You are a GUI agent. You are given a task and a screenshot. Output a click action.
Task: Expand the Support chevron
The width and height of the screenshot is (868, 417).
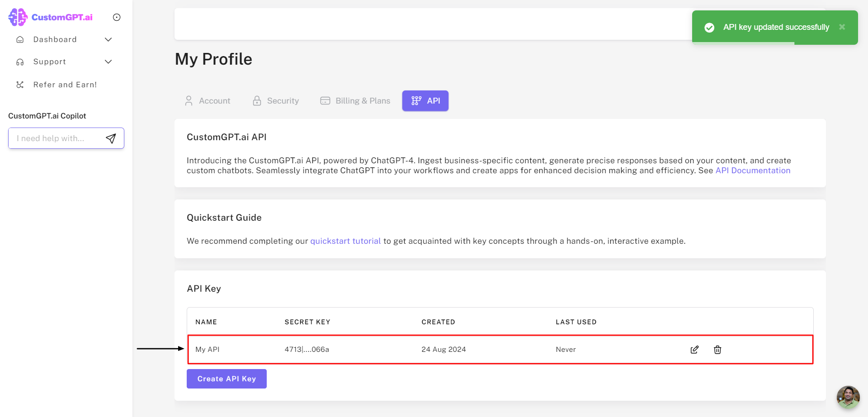(108, 62)
